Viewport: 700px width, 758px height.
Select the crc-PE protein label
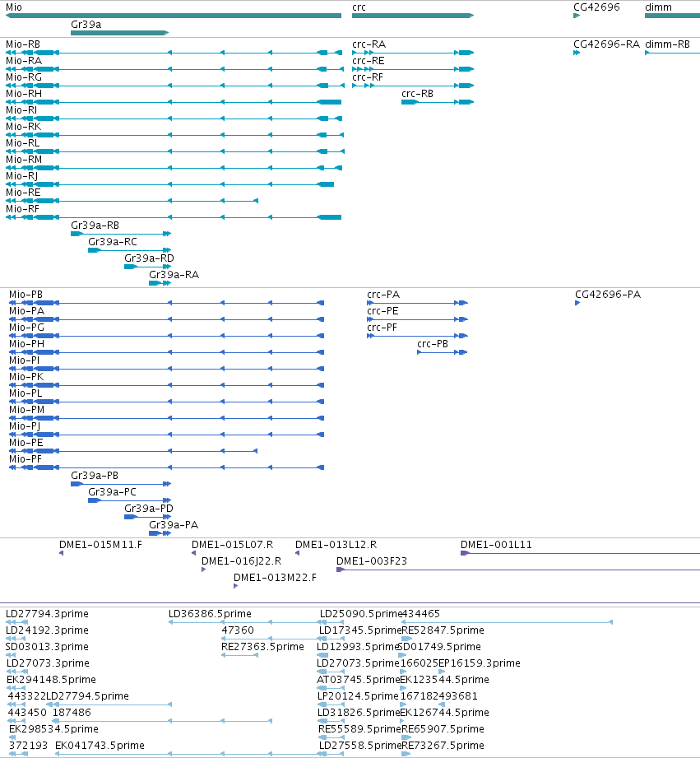point(382,311)
